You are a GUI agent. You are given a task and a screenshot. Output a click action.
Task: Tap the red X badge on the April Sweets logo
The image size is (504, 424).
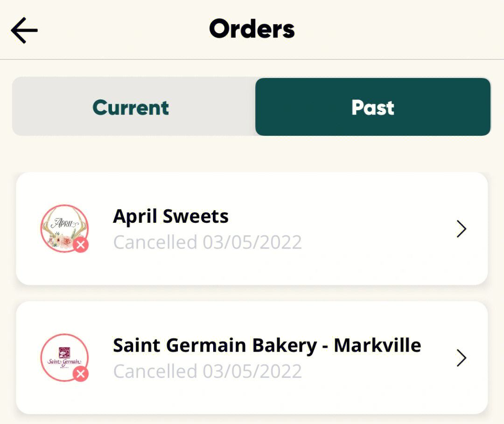(81, 245)
